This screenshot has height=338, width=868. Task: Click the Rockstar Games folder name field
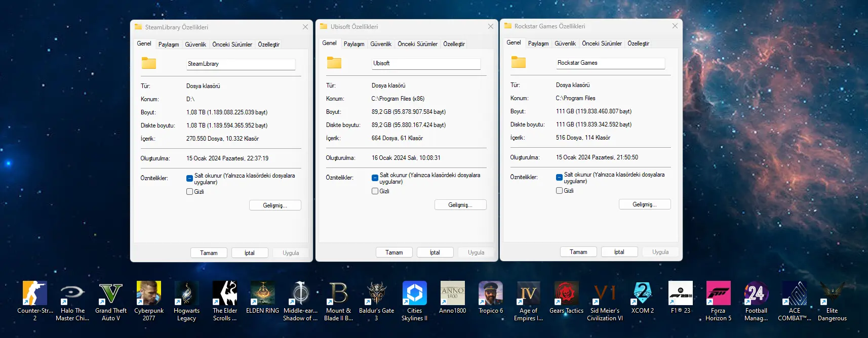610,63
